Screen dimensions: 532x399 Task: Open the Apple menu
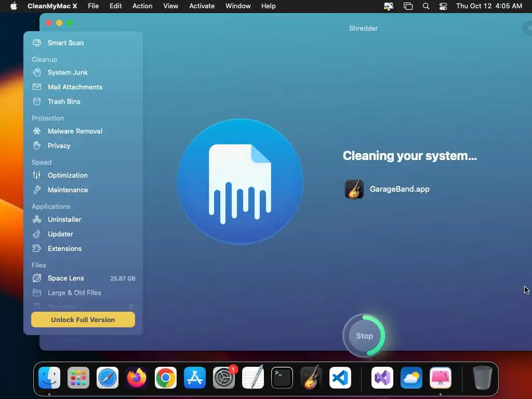click(x=14, y=6)
